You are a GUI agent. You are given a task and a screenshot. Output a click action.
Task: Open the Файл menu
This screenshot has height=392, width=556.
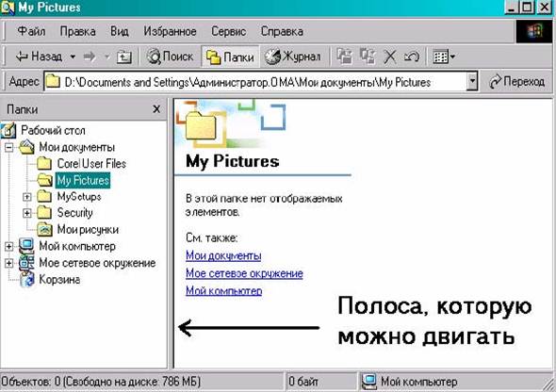click(x=31, y=31)
